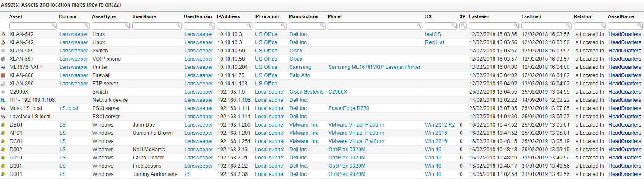Click the magnifier in the Asset filter box

53,26
